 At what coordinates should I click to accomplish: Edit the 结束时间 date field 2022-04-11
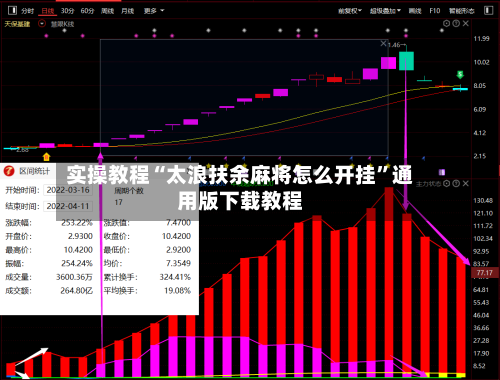pyautogui.click(x=68, y=206)
